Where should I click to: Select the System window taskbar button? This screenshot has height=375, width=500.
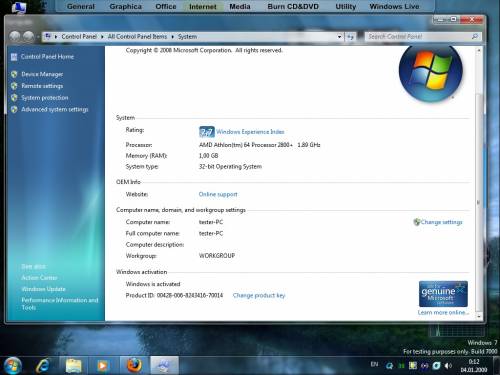pyautogui.click(x=164, y=366)
